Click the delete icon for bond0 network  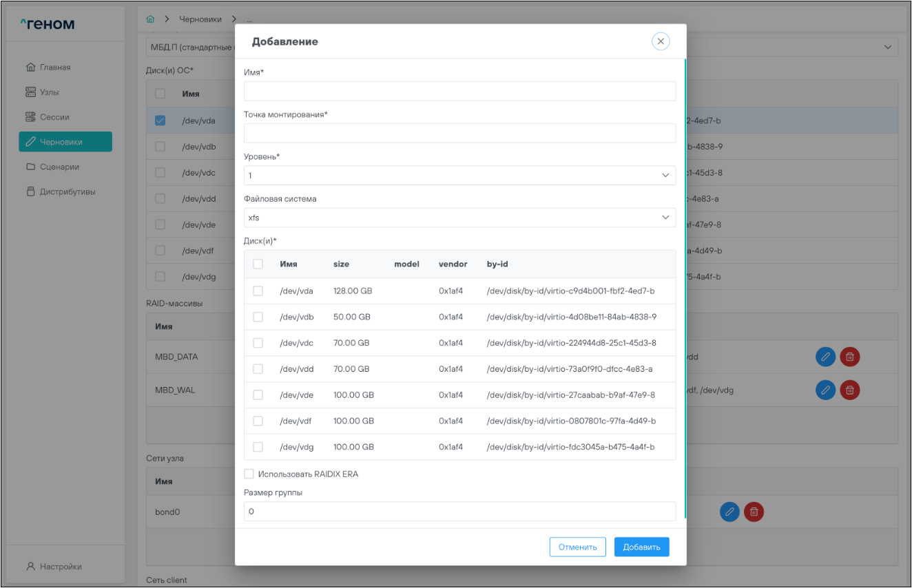(754, 512)
